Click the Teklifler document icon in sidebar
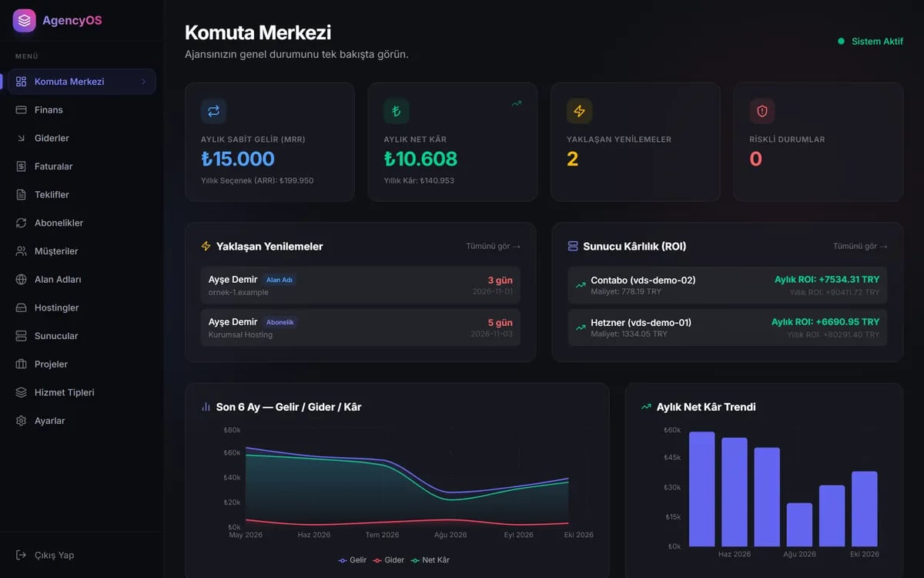 (22, 195)
